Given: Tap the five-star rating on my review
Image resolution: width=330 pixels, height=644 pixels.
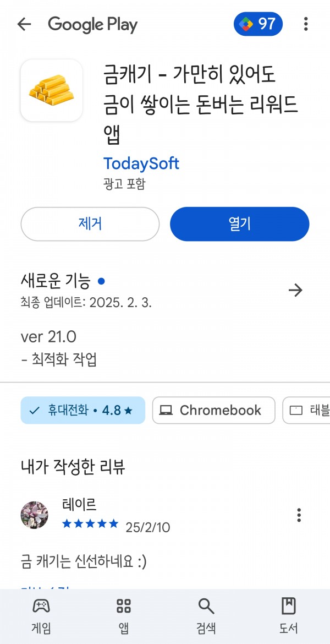Looking at the screenshot, I should (90, 523).
